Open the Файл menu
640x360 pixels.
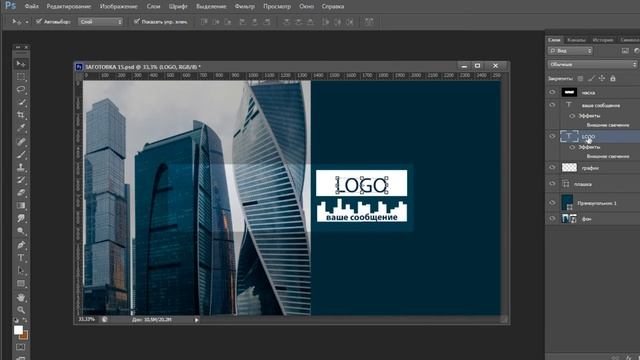point(31,7)
